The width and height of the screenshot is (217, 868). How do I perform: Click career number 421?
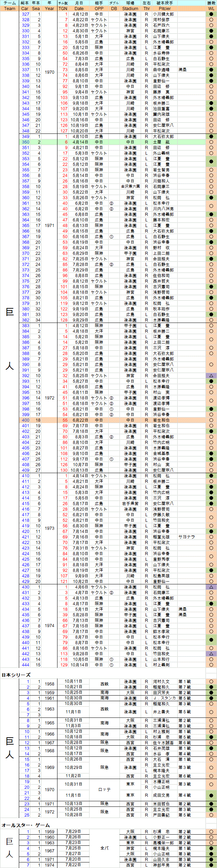[x=25, y=537]
